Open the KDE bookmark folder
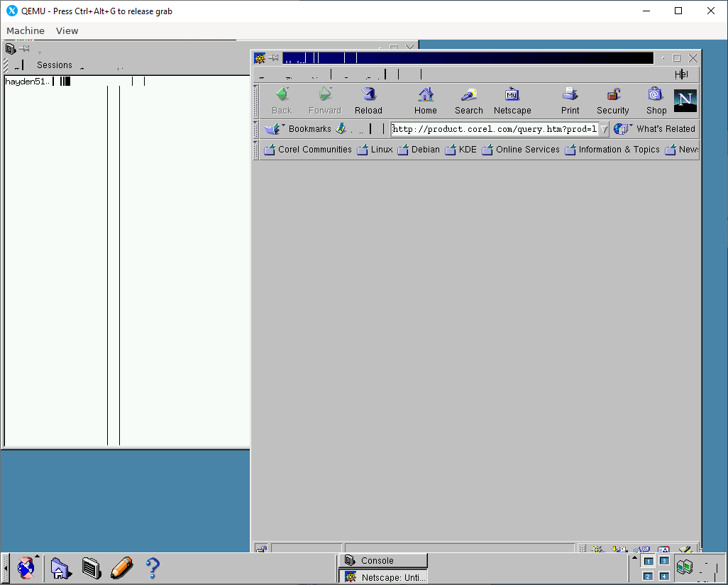 461,150
